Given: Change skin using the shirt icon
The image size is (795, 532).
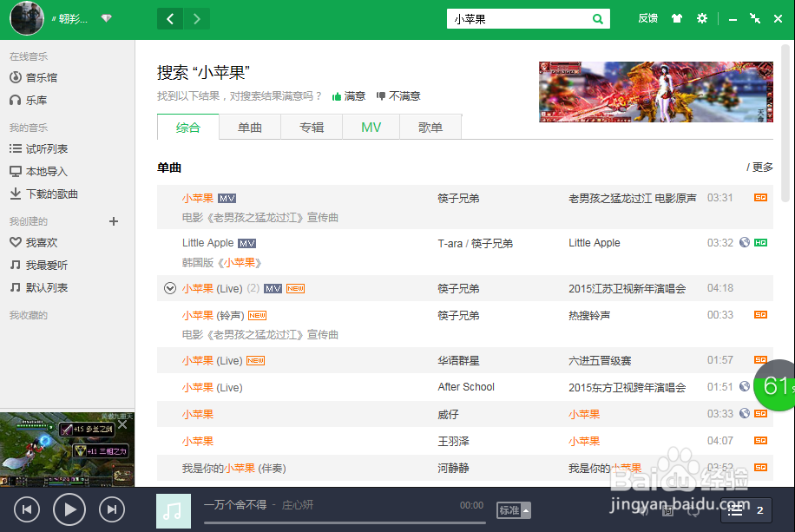Looking at the screenshot, I should (x=676, y=17).
